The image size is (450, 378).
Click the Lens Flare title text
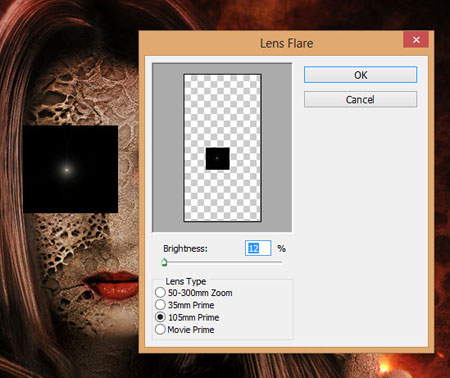pos(287,43)
